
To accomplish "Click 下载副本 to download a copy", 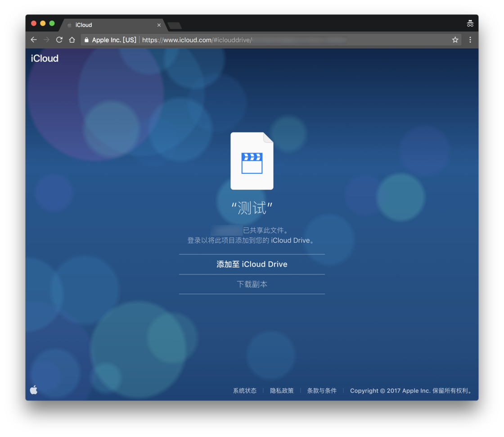I will (x=252, y=284).
